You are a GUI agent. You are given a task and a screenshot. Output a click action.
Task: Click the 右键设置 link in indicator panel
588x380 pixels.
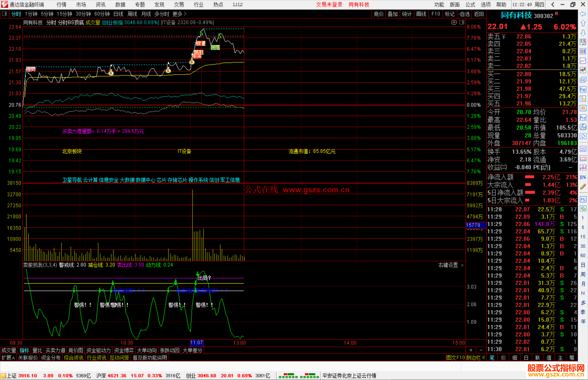448,265
